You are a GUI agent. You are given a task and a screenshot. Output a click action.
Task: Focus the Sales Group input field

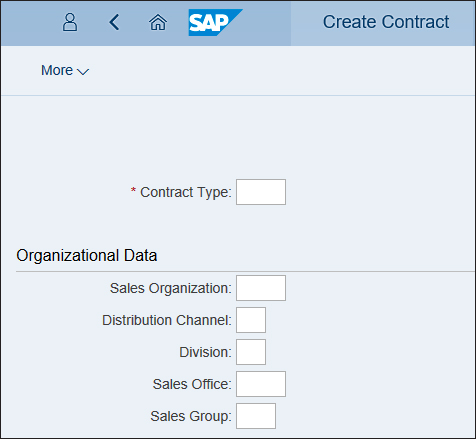[x=256, y=416]
